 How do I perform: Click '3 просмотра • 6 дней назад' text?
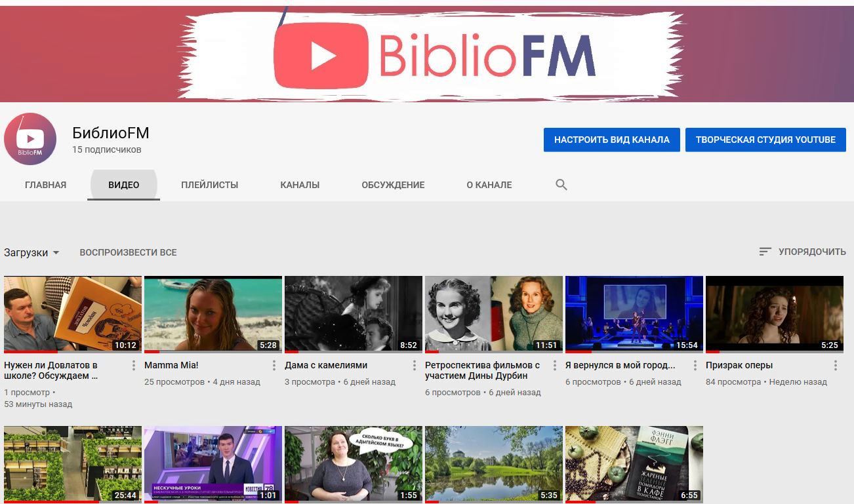click(340, 381)
